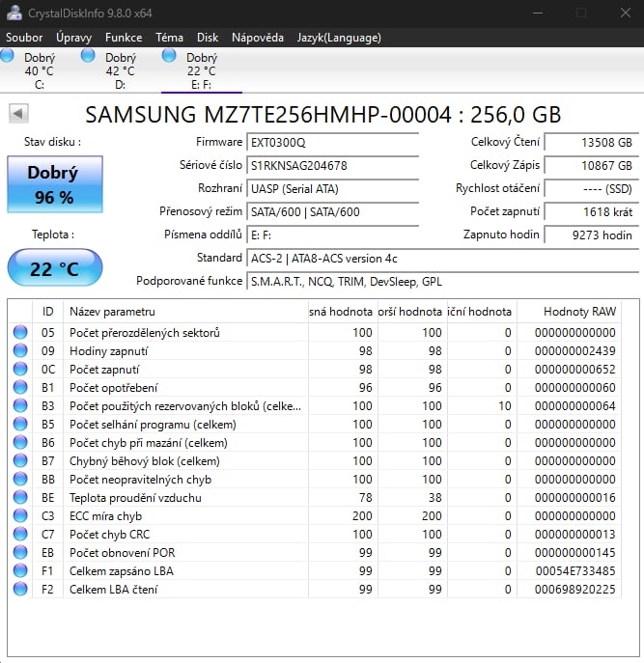Select row ECC míra chyb
The image size is (644, 663).
click(315, 515)
